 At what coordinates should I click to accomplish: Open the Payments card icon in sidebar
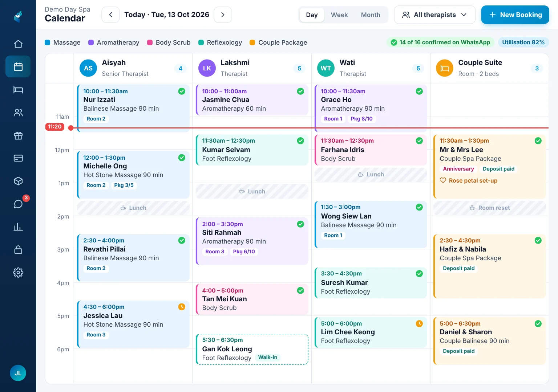click(18, 158)
